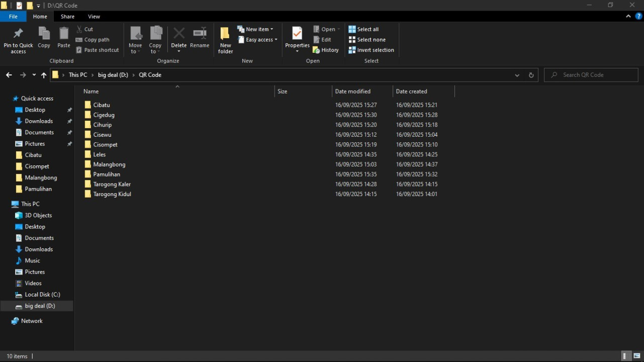This screenshot has width=644, height=362.
Task: Click the refresh icon beside address bar
Action: 531,75
